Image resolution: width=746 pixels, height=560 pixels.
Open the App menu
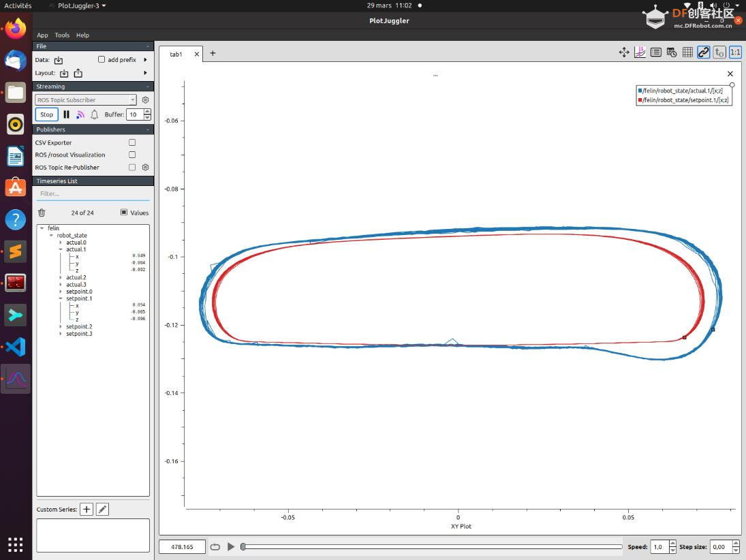[x=42, y=35]
